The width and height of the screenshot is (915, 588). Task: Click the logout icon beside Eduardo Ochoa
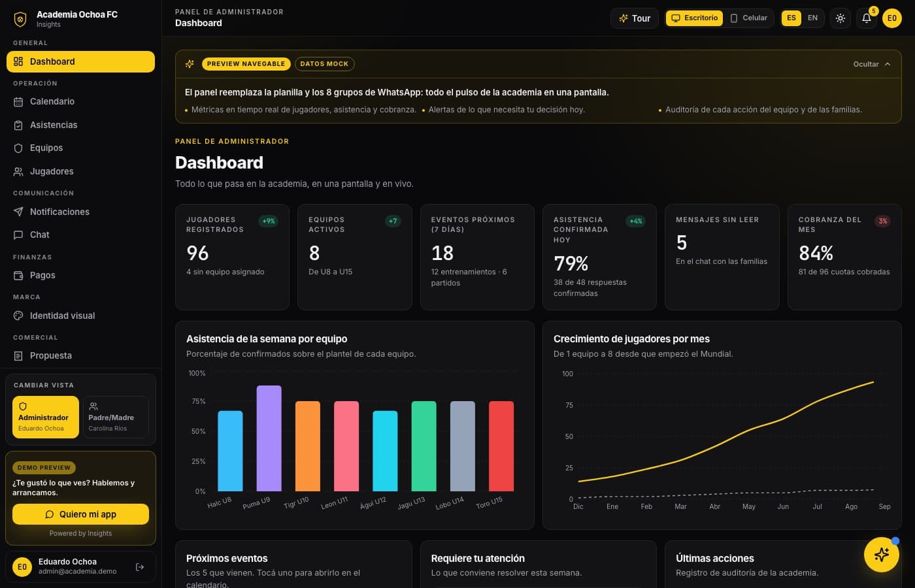140,567
